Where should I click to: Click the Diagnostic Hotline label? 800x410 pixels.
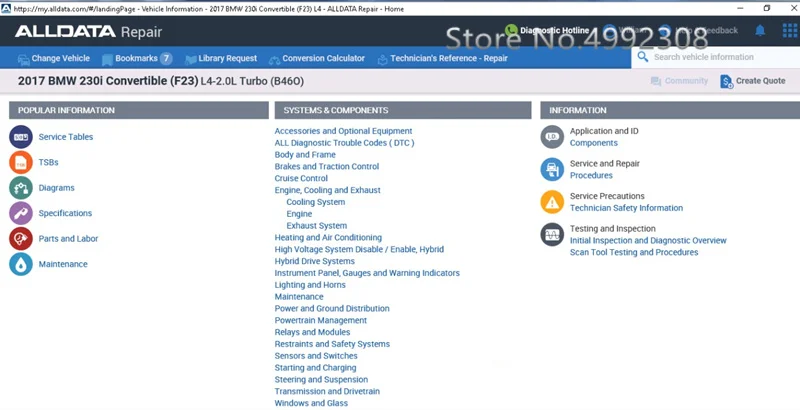555,31
